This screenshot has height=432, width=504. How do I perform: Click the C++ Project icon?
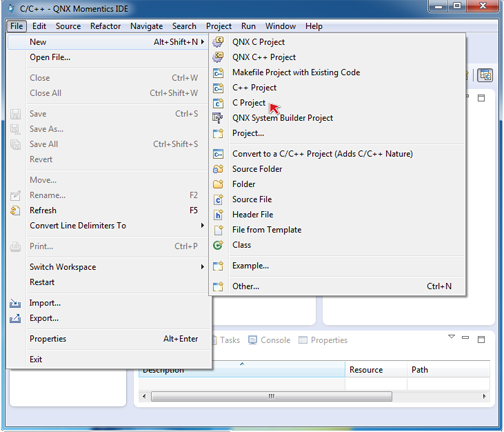pyautogui.click(x=218, y=88)
